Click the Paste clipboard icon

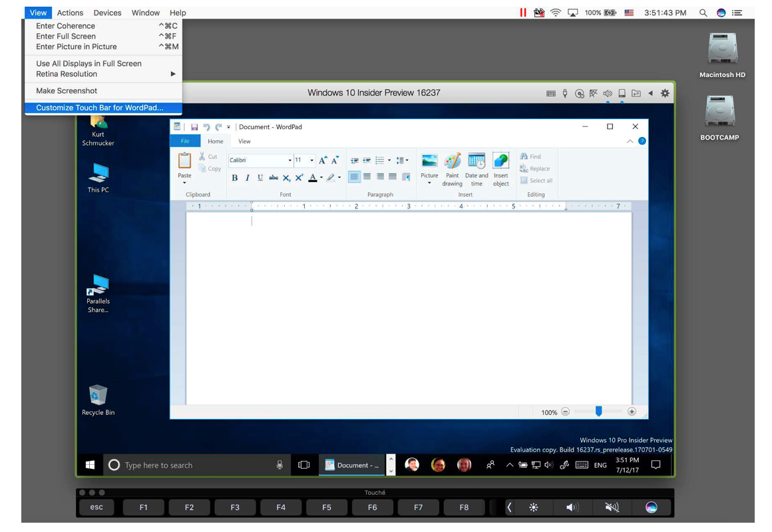184,160
